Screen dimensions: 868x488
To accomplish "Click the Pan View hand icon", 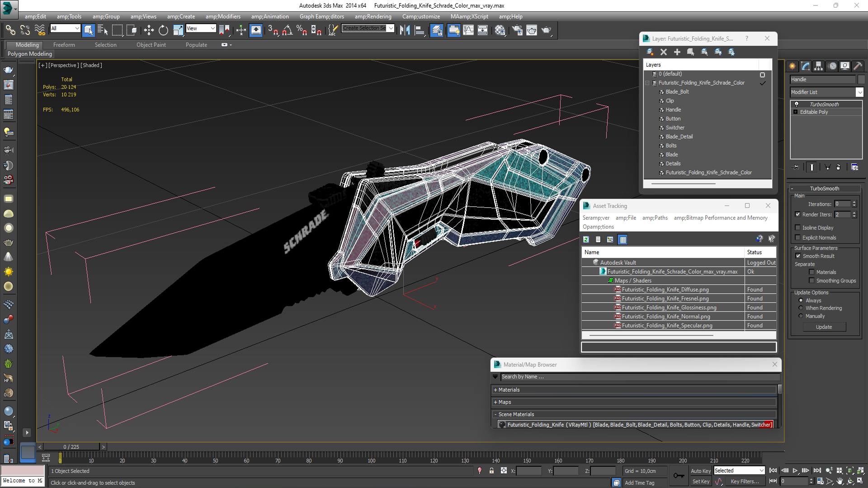I will [x=840, y=481].
